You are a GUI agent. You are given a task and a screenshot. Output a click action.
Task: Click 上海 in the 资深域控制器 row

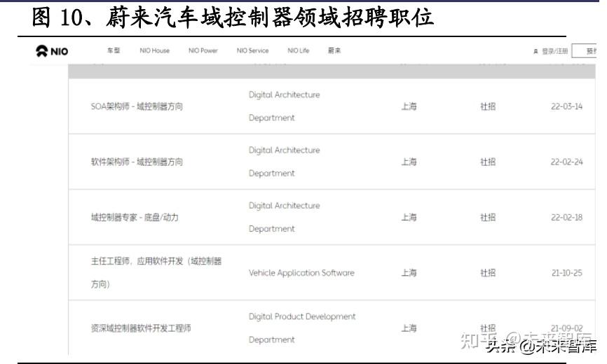tap(409, 328)
